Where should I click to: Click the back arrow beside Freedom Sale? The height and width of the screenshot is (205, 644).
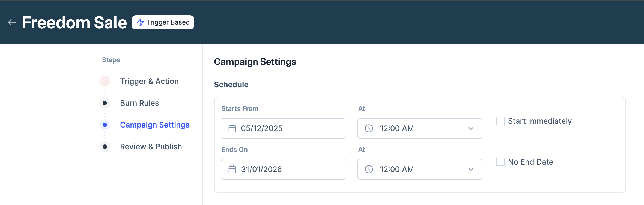point(11,22)
